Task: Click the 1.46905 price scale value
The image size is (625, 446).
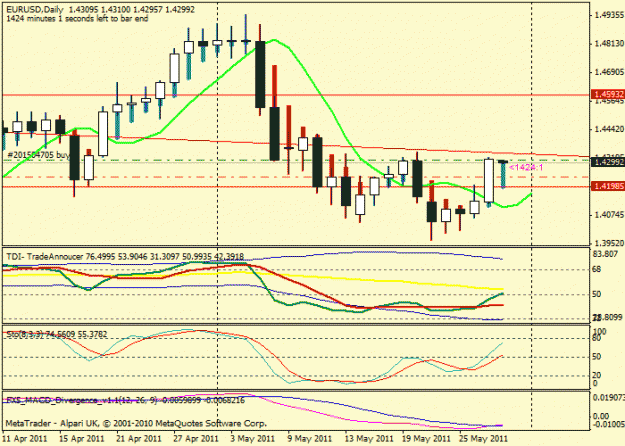Action: [x=609, y=72]
